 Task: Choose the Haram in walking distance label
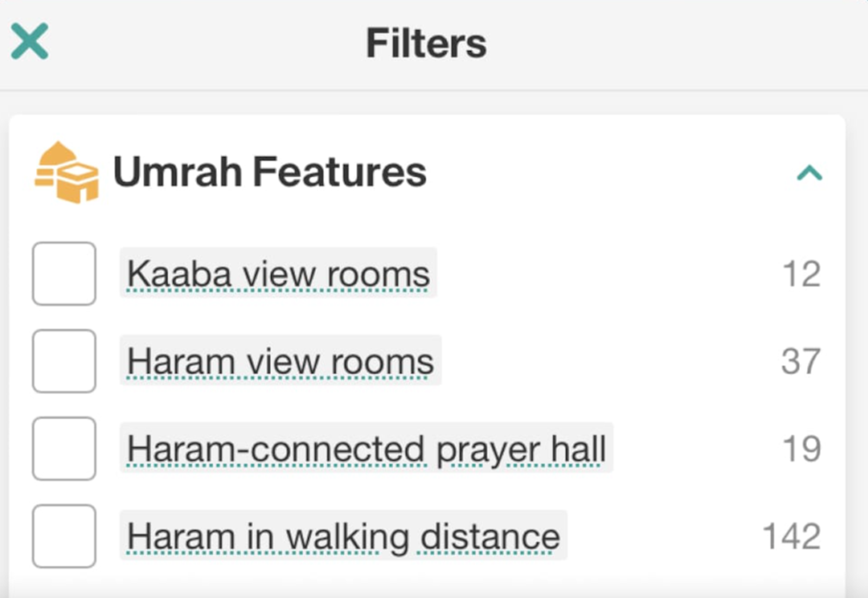point(343,537)
